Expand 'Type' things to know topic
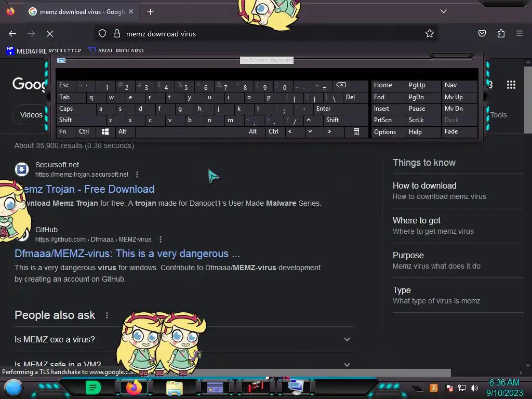The width and height of the screenshot is (532, 399). 458,295
